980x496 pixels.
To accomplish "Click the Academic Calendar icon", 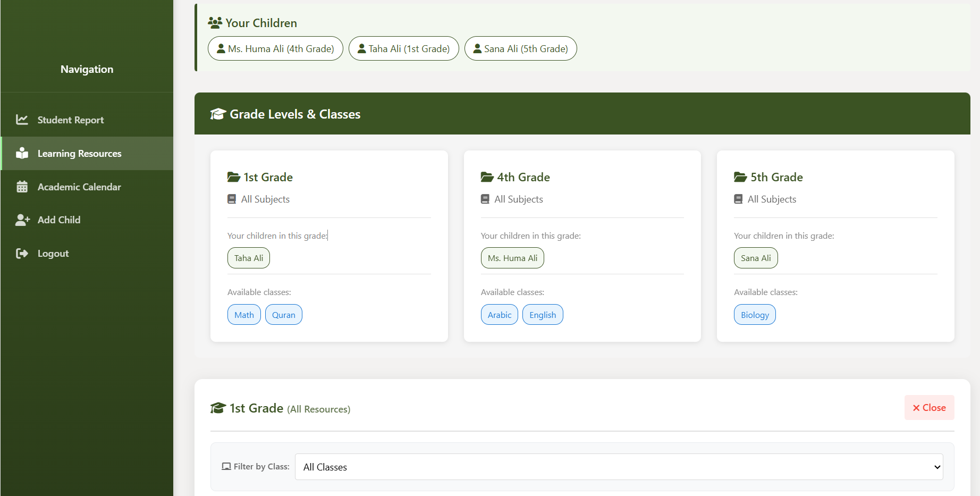I will 22,187.
